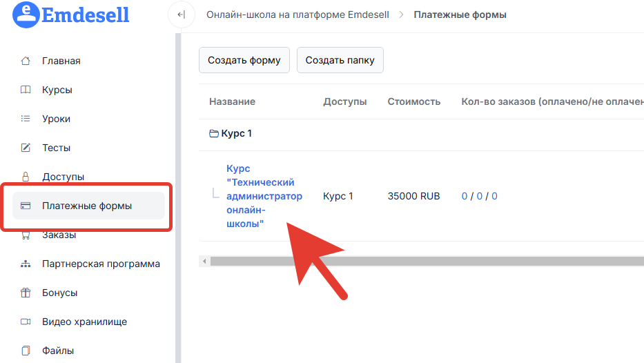Open the Курсы section
644x363 pixels.
tap(57, 90)
